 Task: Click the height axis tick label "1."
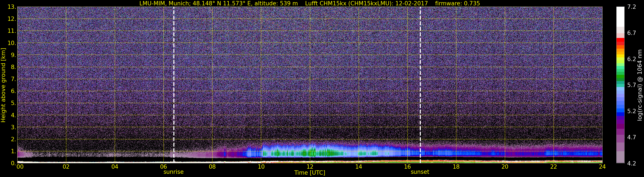click(x=13, y=151)
